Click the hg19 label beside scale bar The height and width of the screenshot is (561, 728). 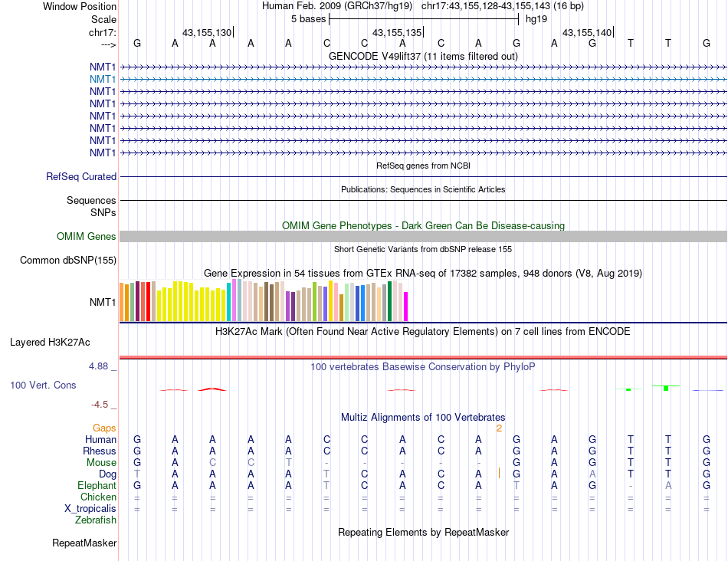coord(536,19)
